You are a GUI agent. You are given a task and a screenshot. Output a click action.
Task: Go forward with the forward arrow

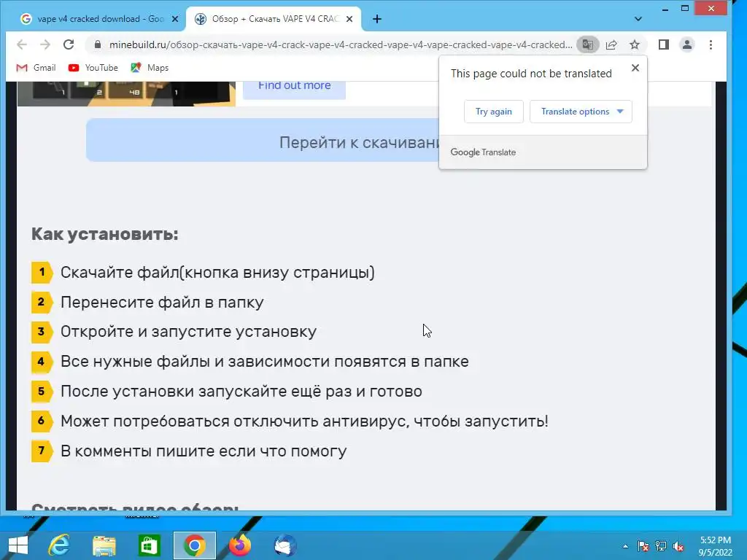click(45, 44)
